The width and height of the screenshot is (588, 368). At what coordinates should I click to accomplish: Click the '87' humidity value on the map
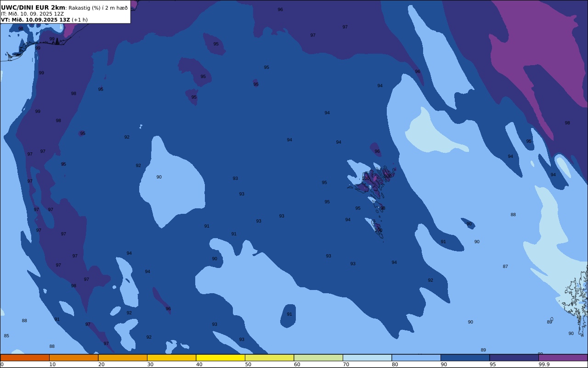click(505, 267)
